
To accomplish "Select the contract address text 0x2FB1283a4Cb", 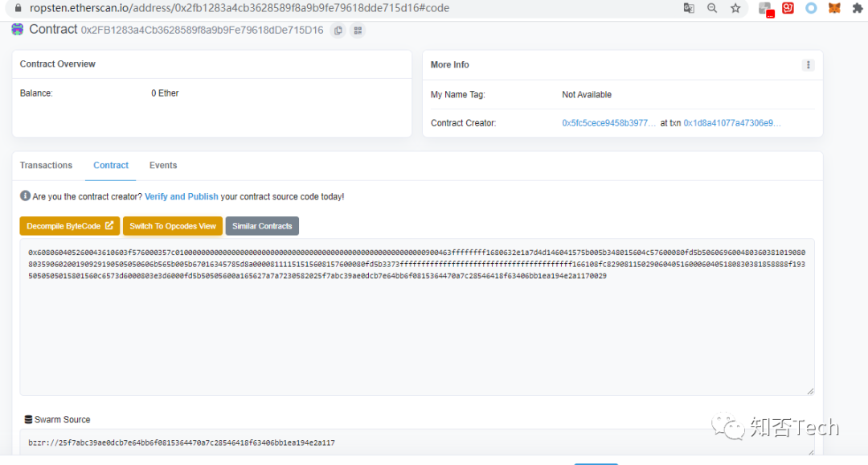I will click(202, 31).
